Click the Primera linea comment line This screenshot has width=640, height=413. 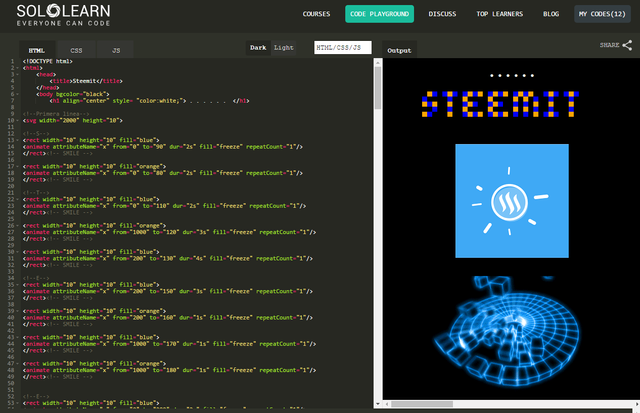56,114
